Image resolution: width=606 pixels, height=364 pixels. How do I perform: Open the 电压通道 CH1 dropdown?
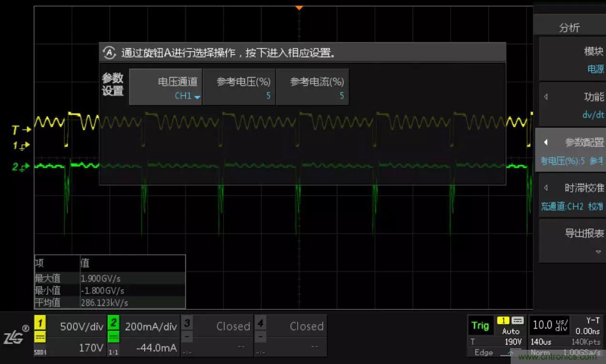coord(186,95)
